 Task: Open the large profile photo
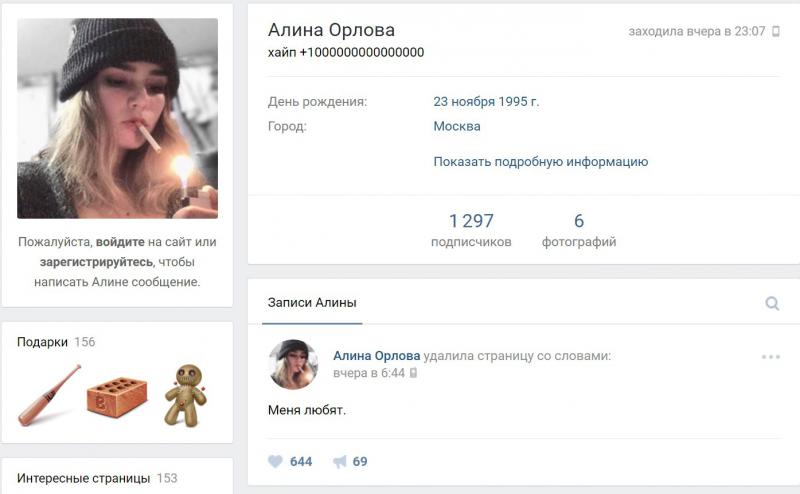point(117,118)
